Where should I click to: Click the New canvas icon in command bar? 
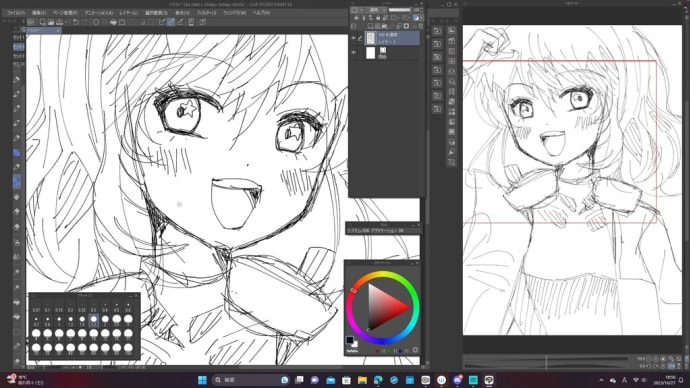click(x=43, y=22)
